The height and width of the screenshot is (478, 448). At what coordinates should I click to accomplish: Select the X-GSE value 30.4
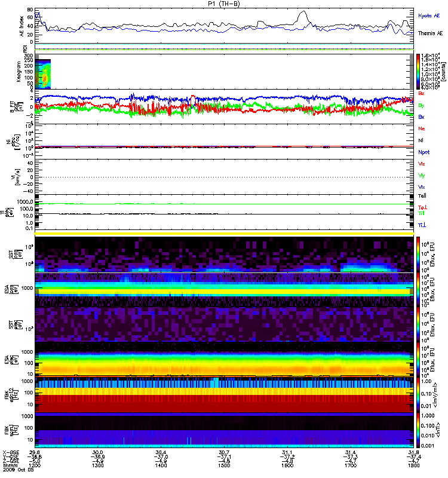click(x=161, y=452)
